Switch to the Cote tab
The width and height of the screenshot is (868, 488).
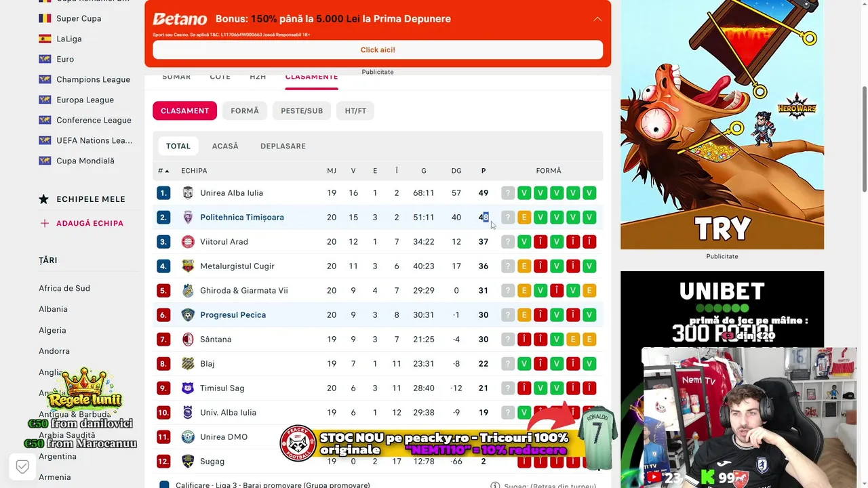(220, 77)
